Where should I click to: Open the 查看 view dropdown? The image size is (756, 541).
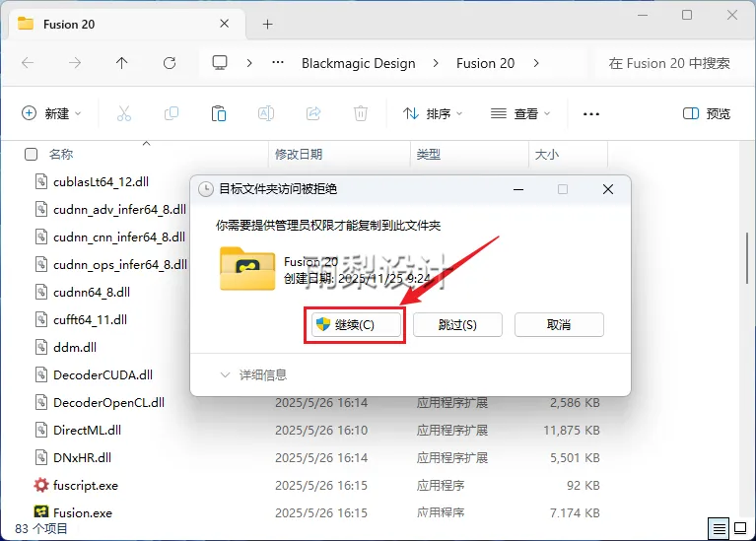click(520, 113)
